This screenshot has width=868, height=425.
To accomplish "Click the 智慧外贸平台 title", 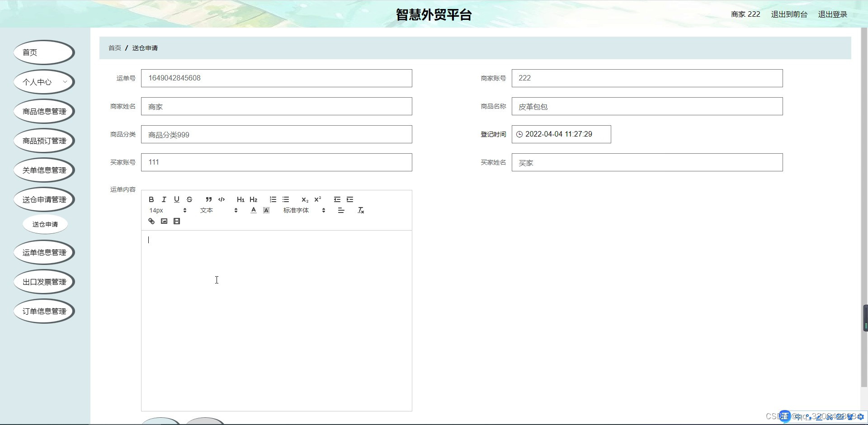I will pos(434,14).
